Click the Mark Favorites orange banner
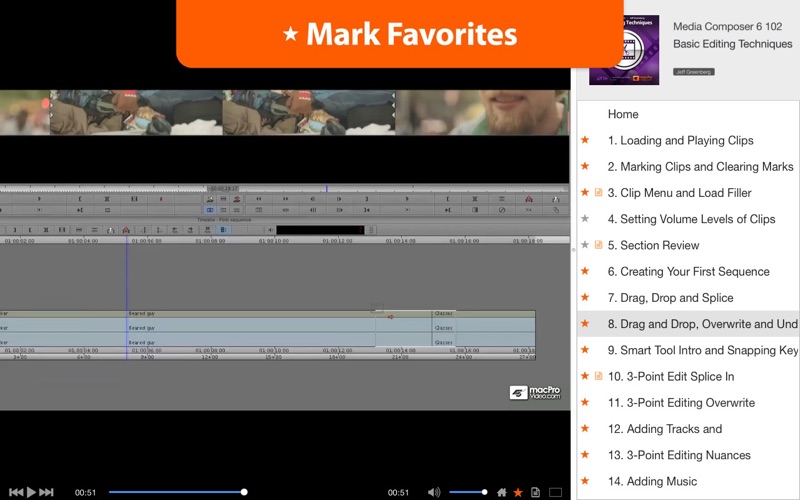The image size is (800, 500). 399,34
